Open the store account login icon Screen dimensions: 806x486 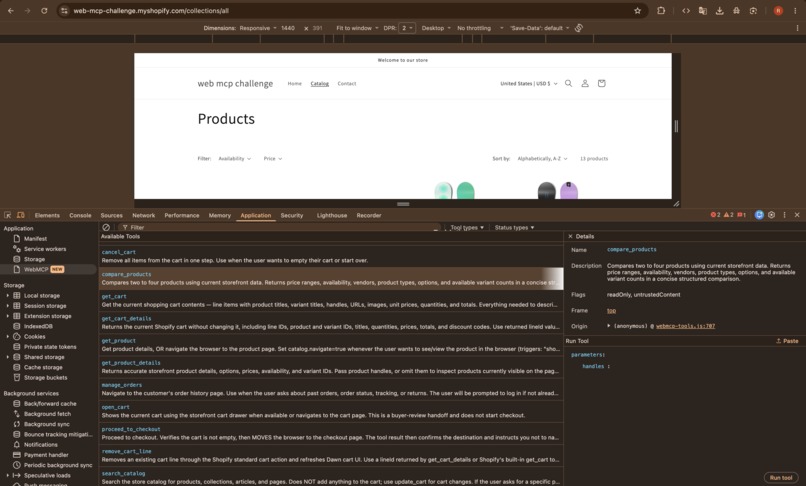585,83
